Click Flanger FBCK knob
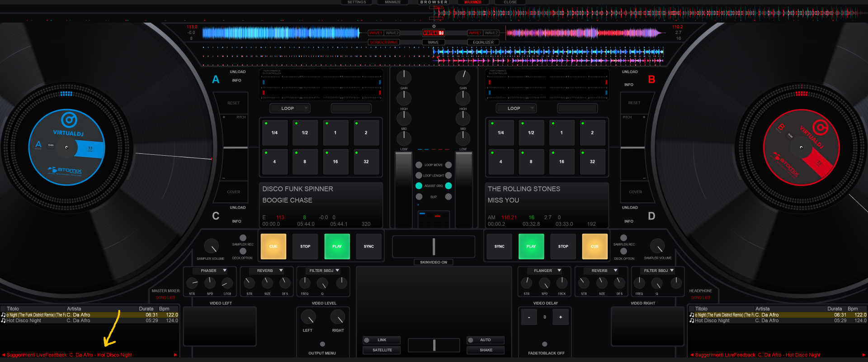 click(562, 283)
